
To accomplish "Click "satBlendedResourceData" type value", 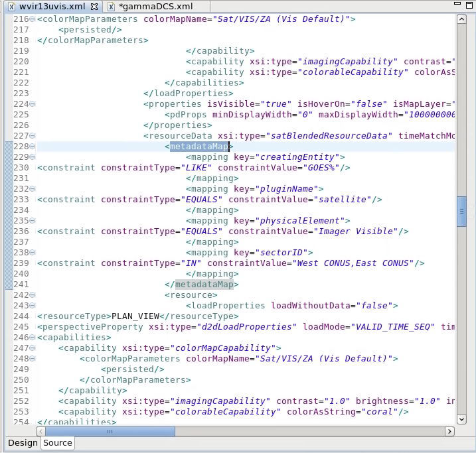I will pos(329,136).
